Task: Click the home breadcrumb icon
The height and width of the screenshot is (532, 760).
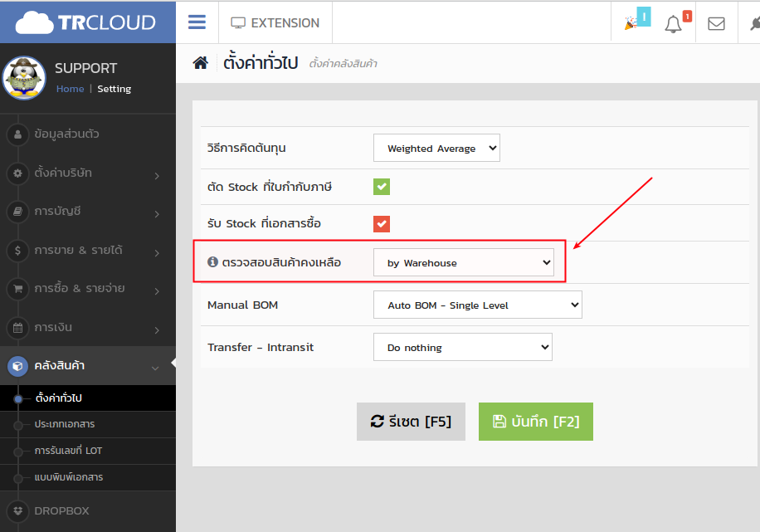Action: [x=200, y=62]
